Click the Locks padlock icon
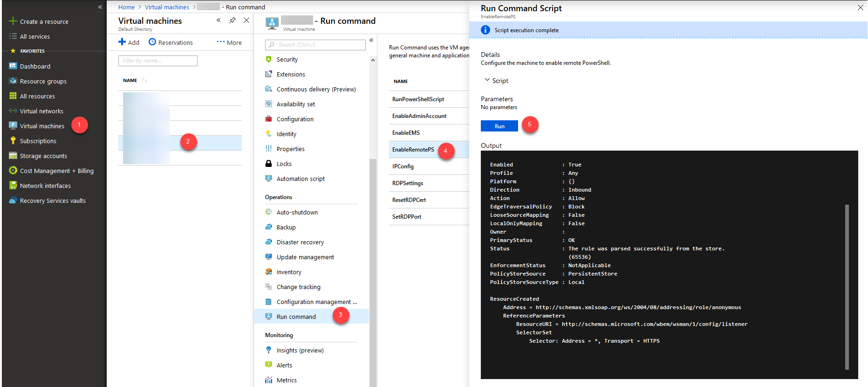Screen dimensions: 868x387 (x=268, y=164)
